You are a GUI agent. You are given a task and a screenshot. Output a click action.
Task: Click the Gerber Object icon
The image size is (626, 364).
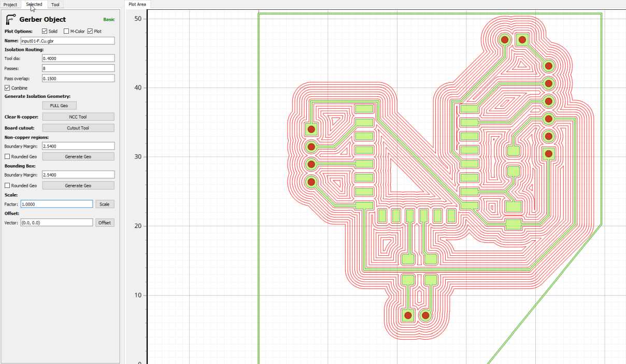(10, 20)
